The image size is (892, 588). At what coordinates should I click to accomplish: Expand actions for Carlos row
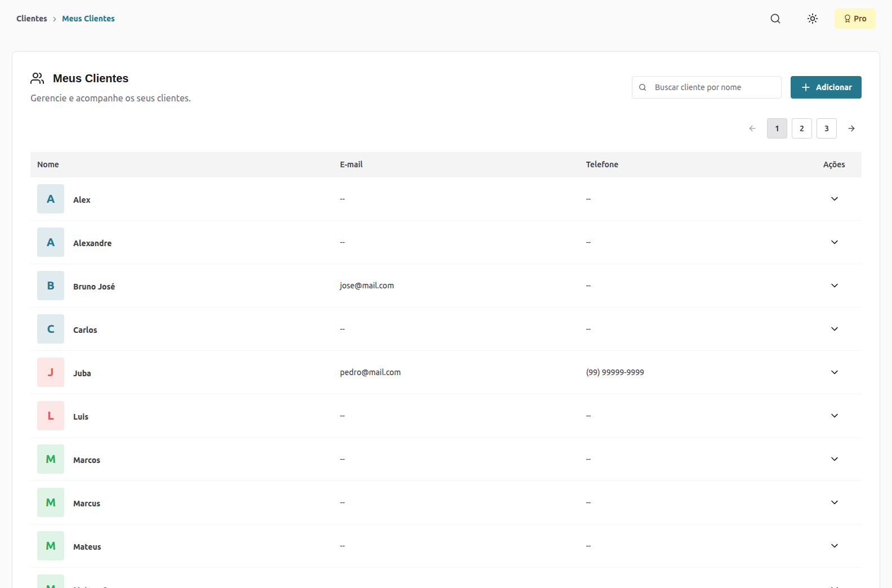835,329
